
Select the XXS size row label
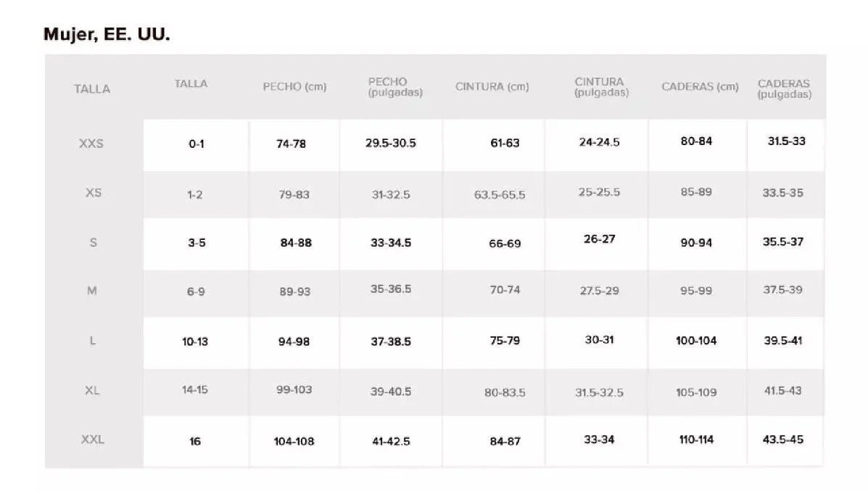pyautogui.click(x=91, y=144)
